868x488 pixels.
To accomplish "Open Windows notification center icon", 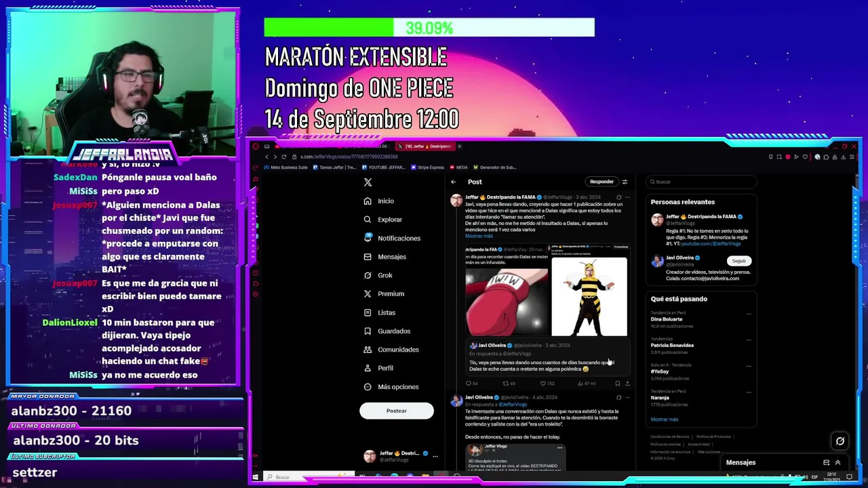I will tap(849, 477).
